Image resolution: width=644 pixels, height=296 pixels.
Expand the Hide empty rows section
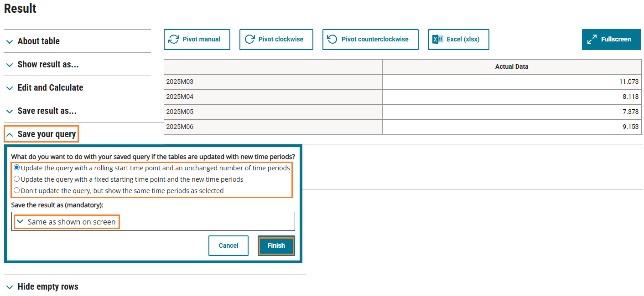point(48,286)
